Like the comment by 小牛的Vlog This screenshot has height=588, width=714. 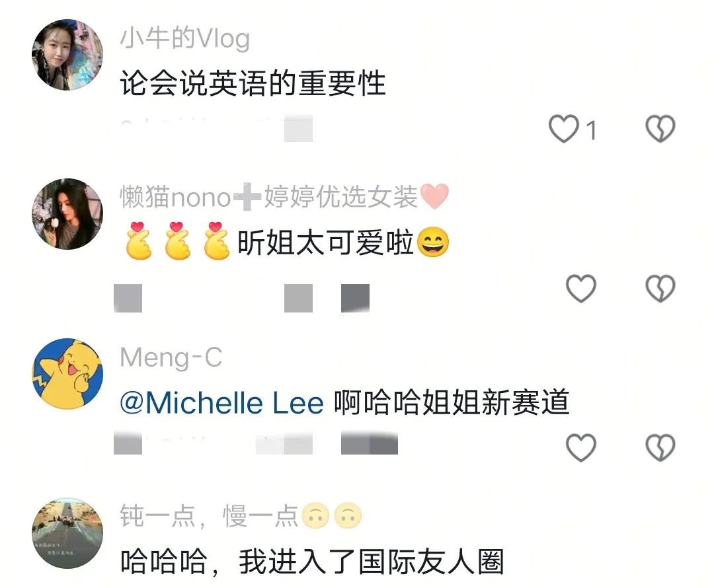pos(564,129)
